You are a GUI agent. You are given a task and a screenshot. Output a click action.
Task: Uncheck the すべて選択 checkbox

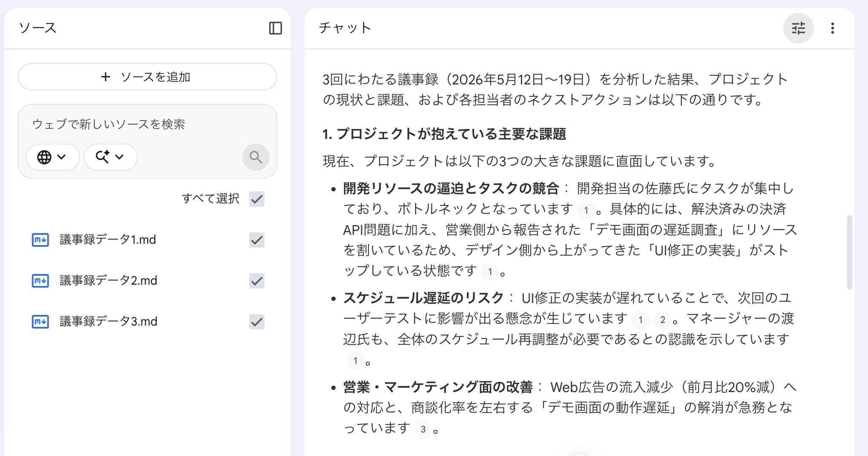coord(257,199)
